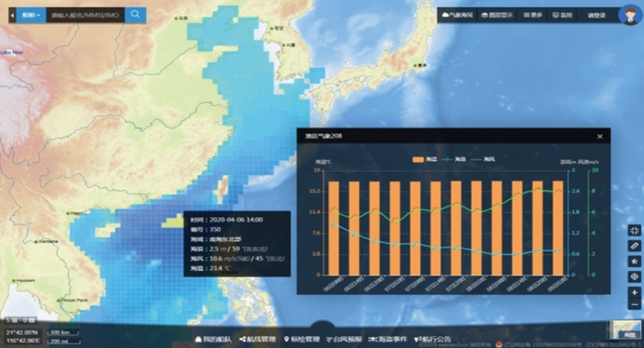Click the fullscreen collapse icon on right toolbar
644x348 pixels.
click(634, 229)
